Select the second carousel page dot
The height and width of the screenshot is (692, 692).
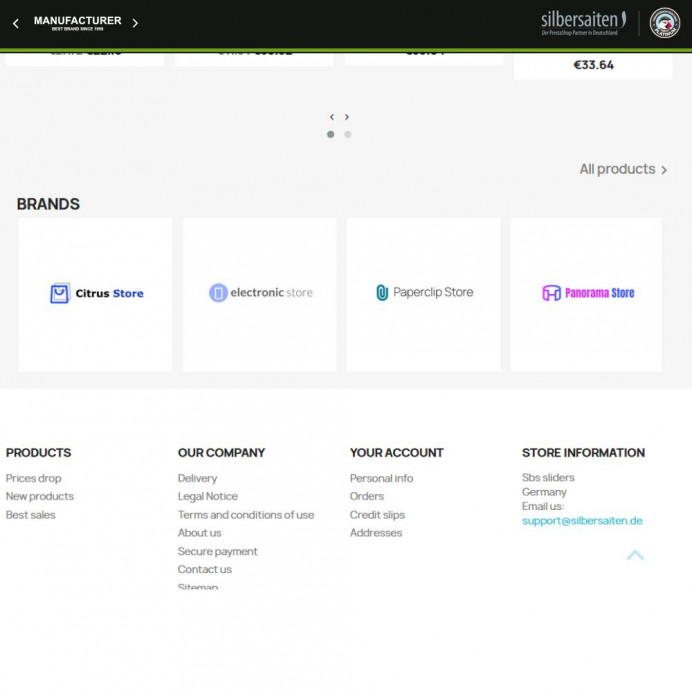348,134
